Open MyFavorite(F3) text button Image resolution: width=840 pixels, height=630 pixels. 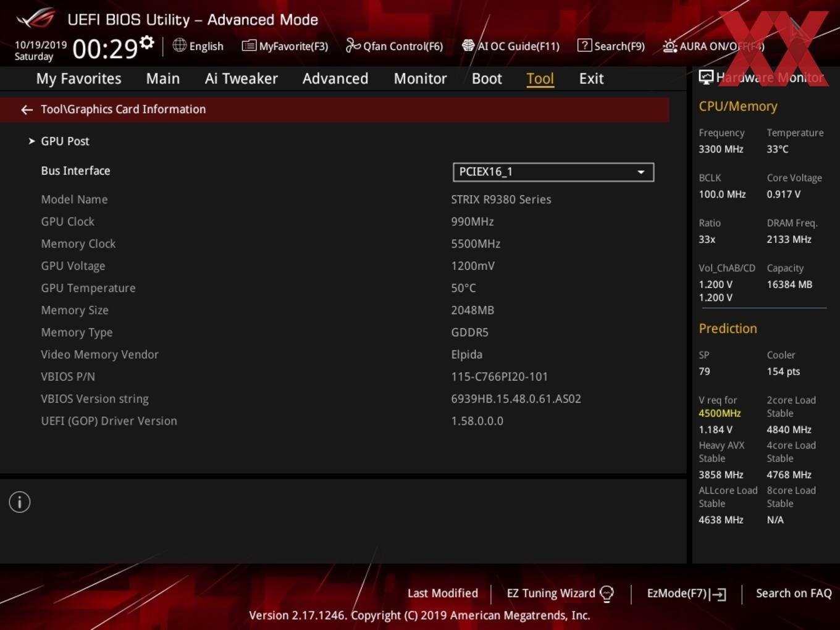293,46
